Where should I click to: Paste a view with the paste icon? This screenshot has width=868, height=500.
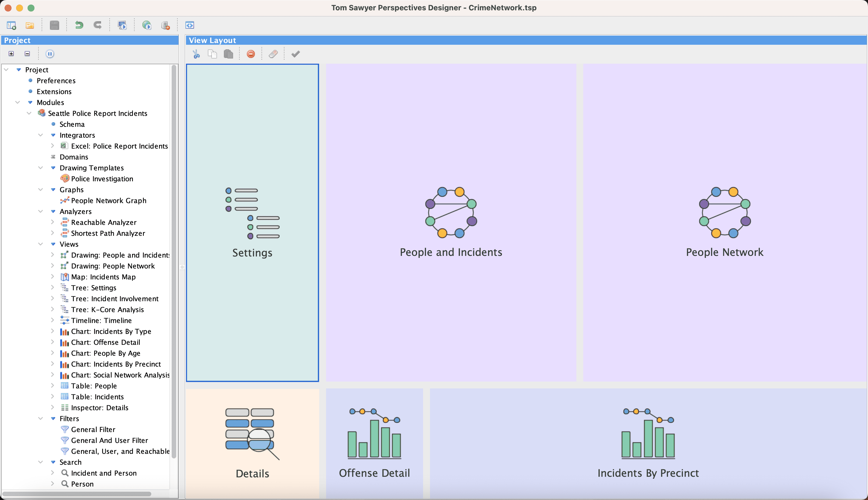click(x=228, y=54)
